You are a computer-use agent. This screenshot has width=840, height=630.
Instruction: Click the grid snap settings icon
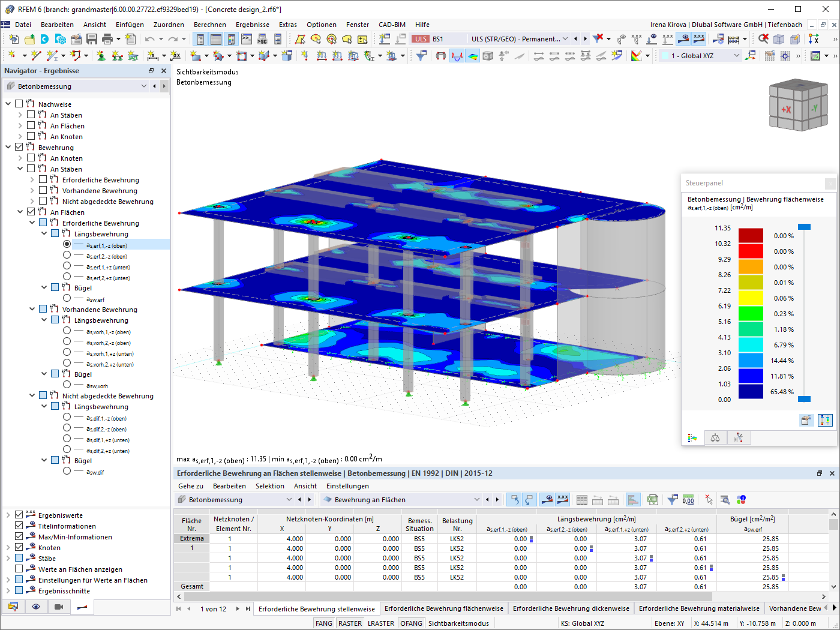click(x=785, y=56)
